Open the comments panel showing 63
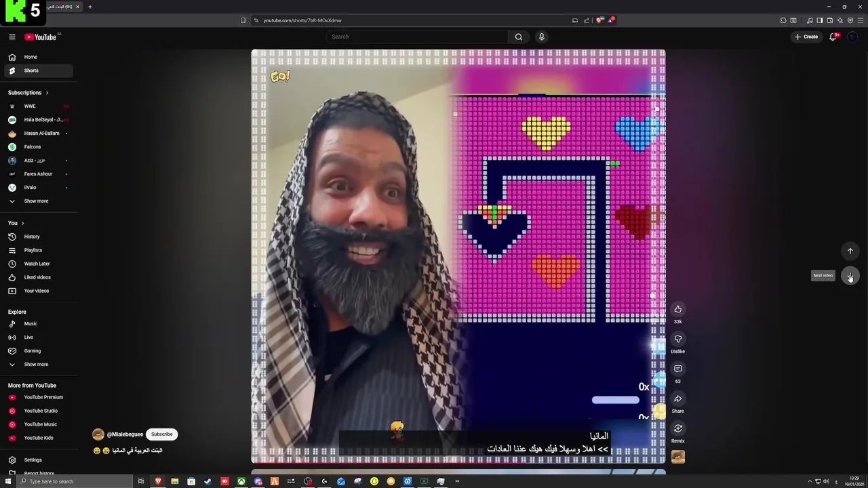The height and width of the screenshot is (488, 868). click(677, 369)
